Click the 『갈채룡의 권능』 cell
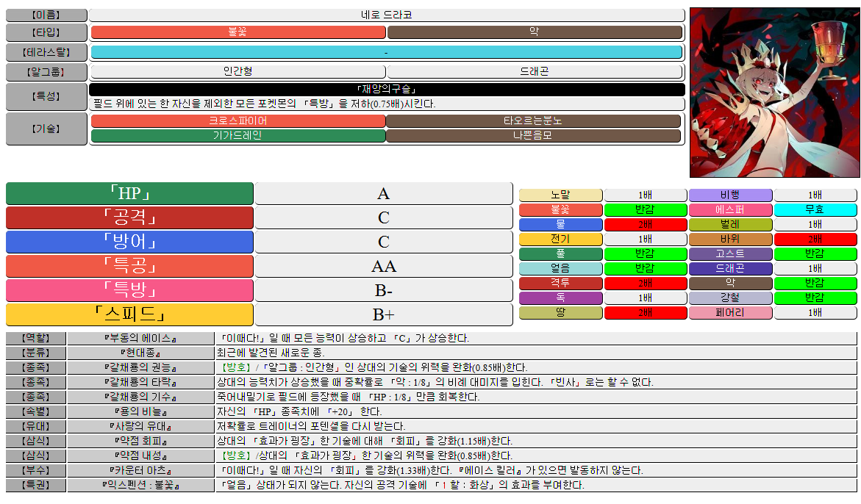Viewport: 861px width, 504px height. point(140,367)
